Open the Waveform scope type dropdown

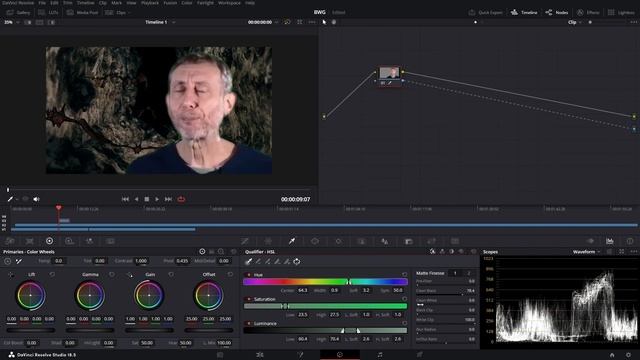point(587,252)
